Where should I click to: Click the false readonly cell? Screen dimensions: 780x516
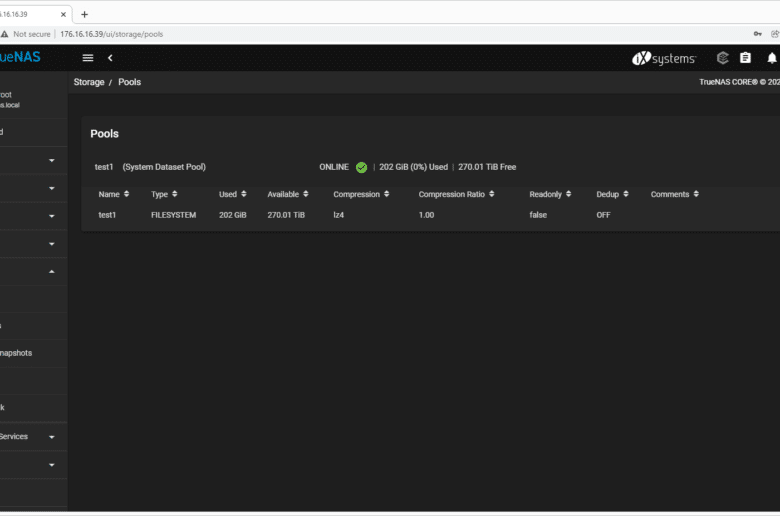(538, 215)
